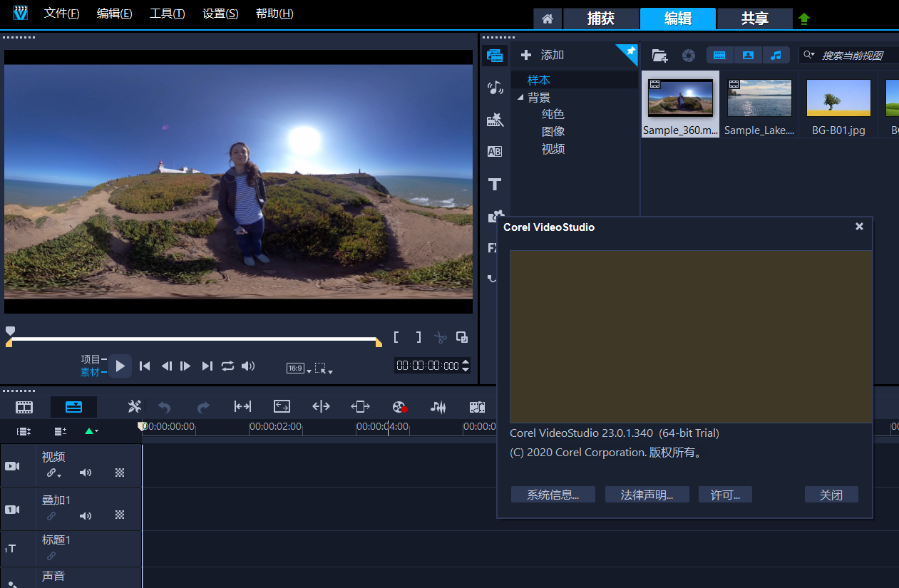Image resolution: width=899 pixels, height=588 pixels.
Task: Click the Play button in preview
Action: click(x=120, y=366)
